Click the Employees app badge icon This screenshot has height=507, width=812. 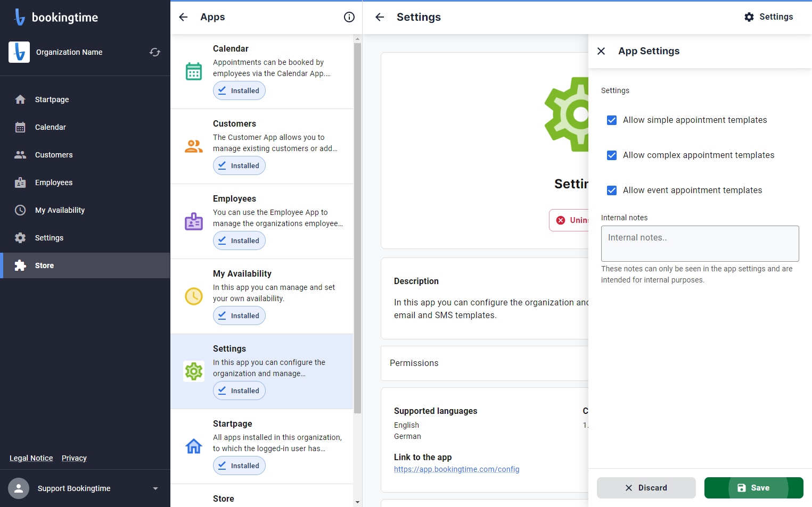click(194, 221)
